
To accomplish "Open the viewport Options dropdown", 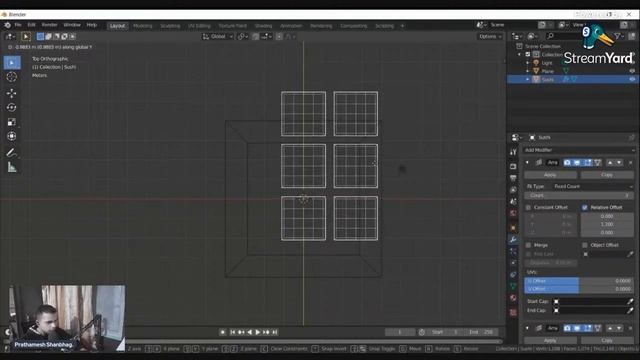I will tap(490, 37).
